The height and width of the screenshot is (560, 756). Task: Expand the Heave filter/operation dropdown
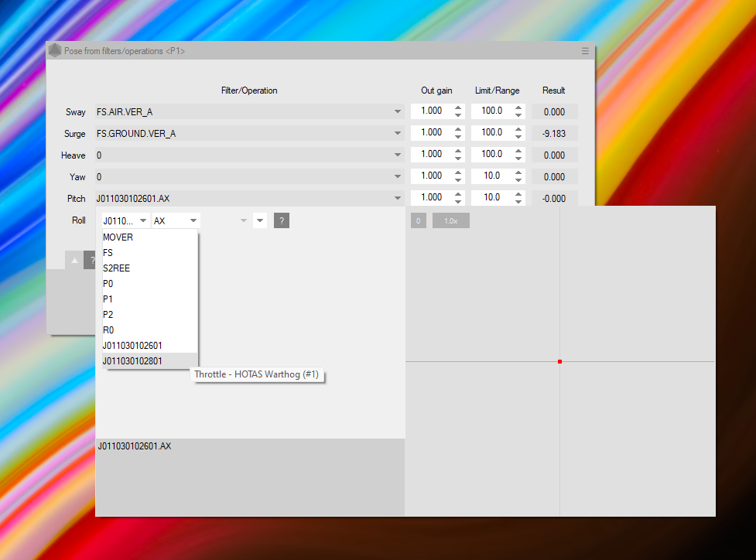pyautogui.click(x=398, y=155)
